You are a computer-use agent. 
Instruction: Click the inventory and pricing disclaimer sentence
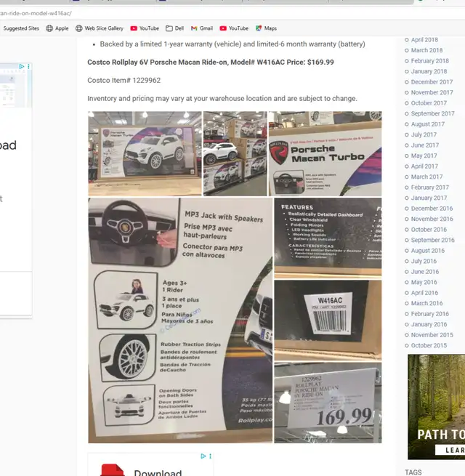pyautogui.click(x=222, y=99)
